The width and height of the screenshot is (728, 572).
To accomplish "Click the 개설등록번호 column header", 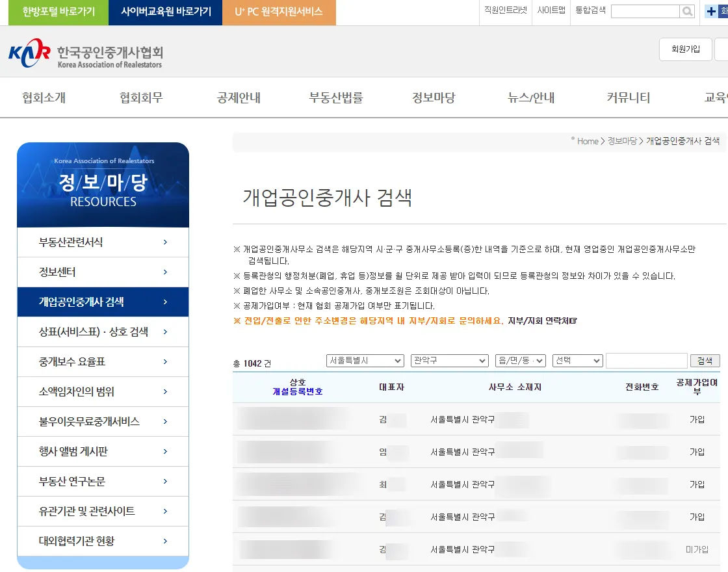I will click(x=298, y=392).
